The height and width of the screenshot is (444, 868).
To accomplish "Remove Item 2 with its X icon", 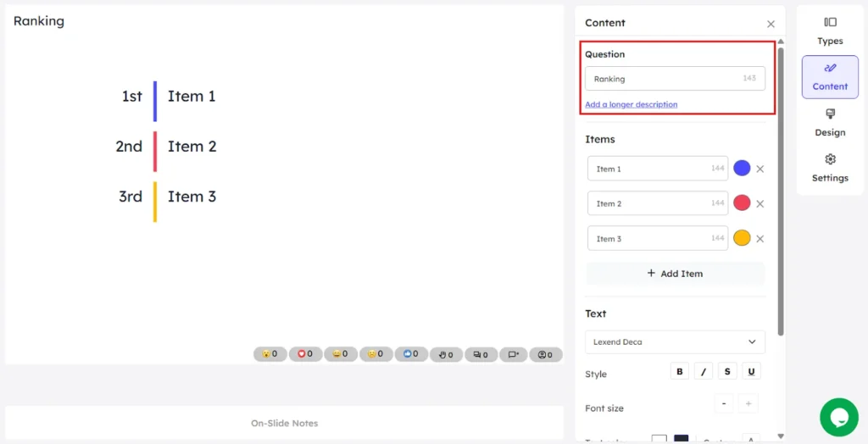I will tap(760, 203).
